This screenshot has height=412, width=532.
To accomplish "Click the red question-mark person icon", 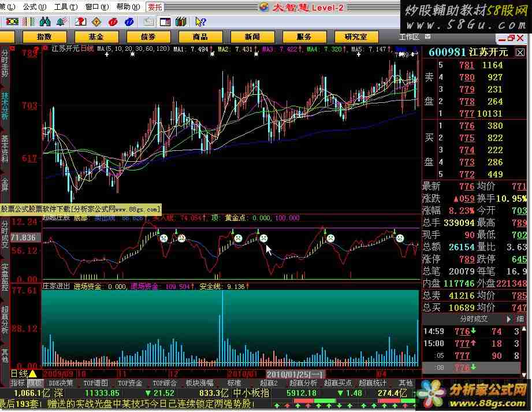I will tap(80, 22).
